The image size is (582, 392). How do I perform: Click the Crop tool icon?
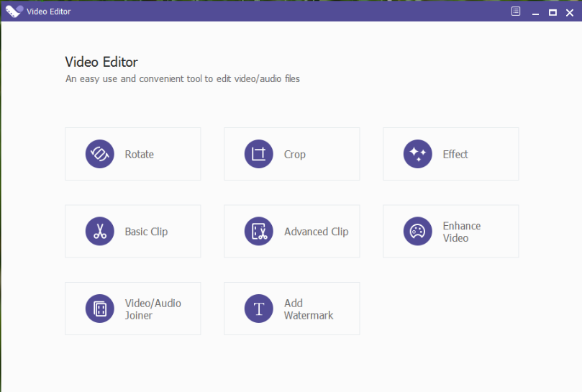click(259, 154)
